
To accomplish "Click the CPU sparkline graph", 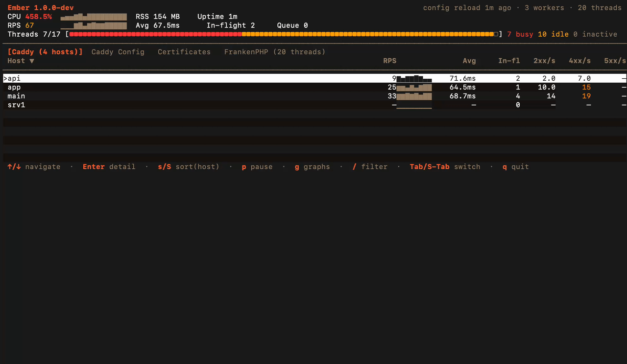I will [93, 17].
